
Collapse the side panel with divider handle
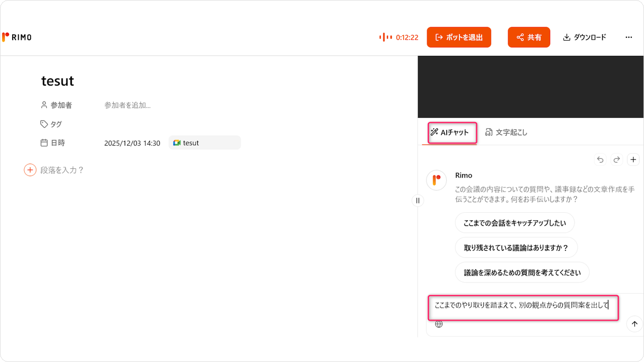tap(418, 201)
